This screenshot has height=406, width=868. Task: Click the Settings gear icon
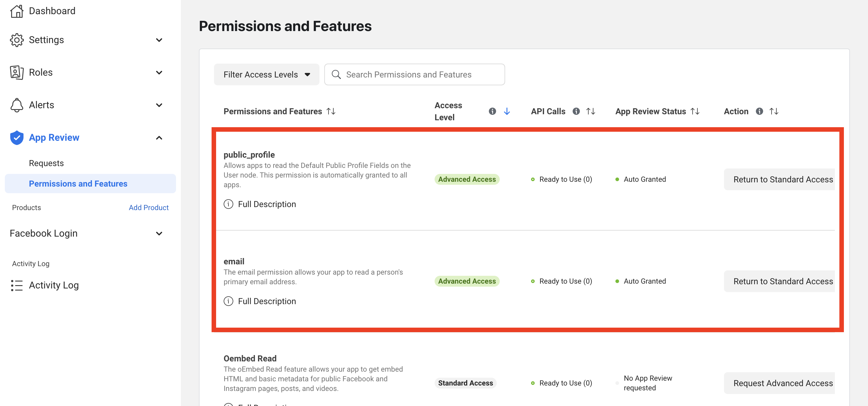17,40
